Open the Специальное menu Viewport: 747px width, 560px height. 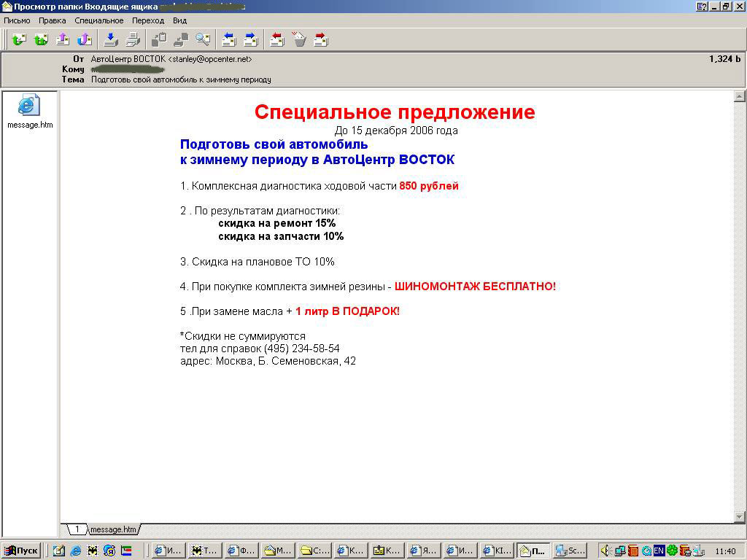[98, 20]
